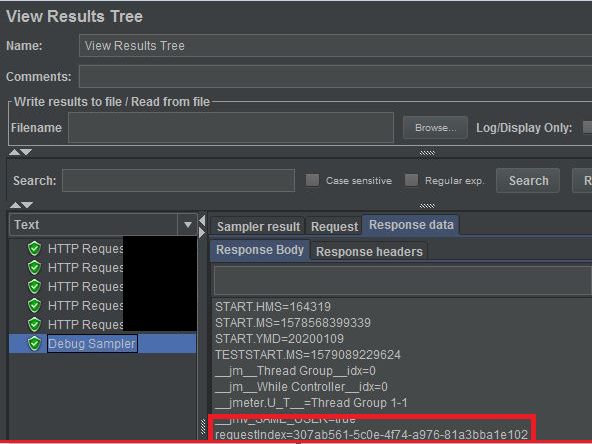This screenshot has width=592, height=444.
Task: Click Browse... to choose a results file
Action: click(435, 128)
